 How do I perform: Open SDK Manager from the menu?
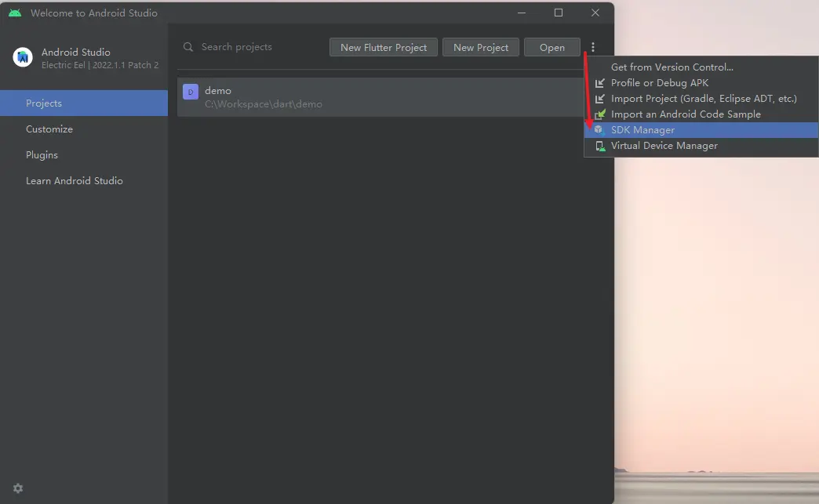701,130
